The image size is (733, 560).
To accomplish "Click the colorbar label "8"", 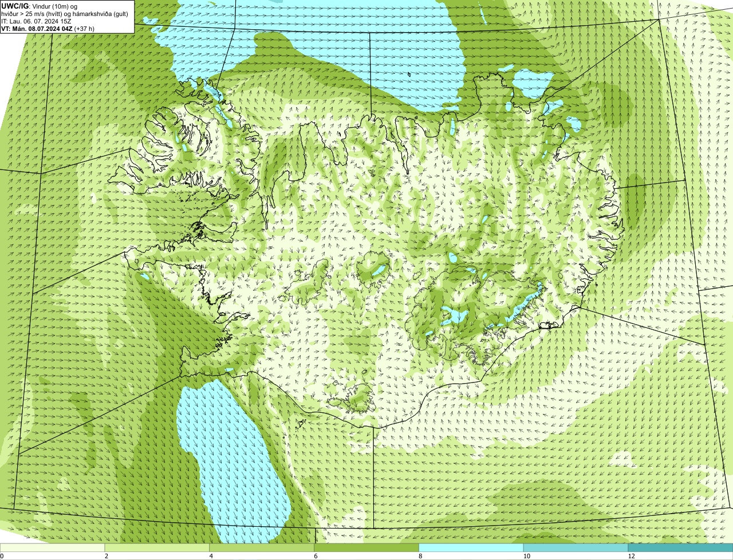I will point(420,556).
